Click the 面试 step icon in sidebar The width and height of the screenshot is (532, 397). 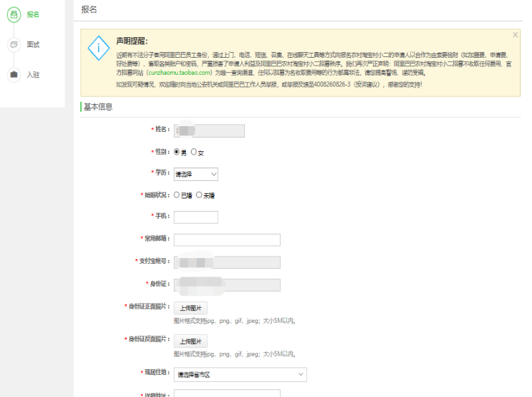[x=14, y=44]
